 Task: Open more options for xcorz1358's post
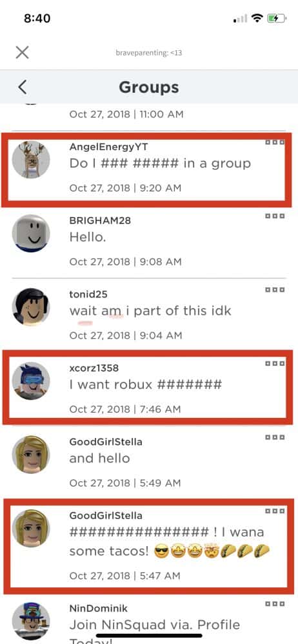point(275,363)
